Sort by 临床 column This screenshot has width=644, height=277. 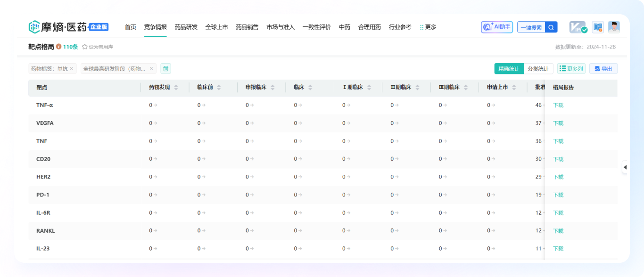click(x=310, y=88)
